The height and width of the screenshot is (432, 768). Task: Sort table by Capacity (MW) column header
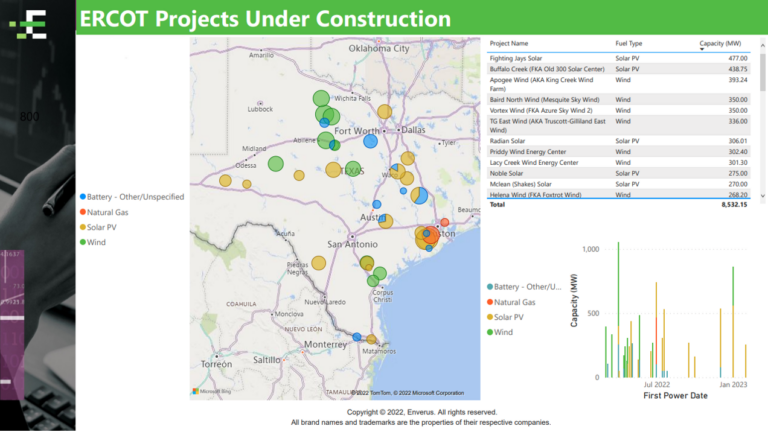click(x=720, y=44)
